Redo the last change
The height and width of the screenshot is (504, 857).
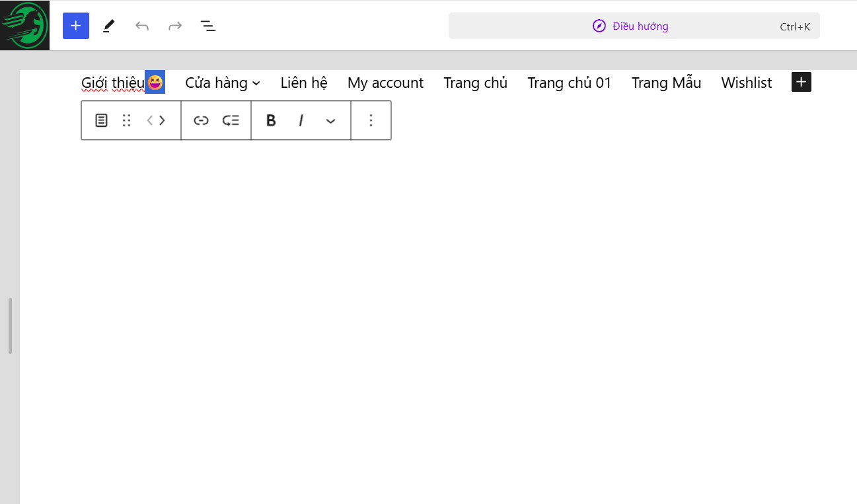coord(174,25)
